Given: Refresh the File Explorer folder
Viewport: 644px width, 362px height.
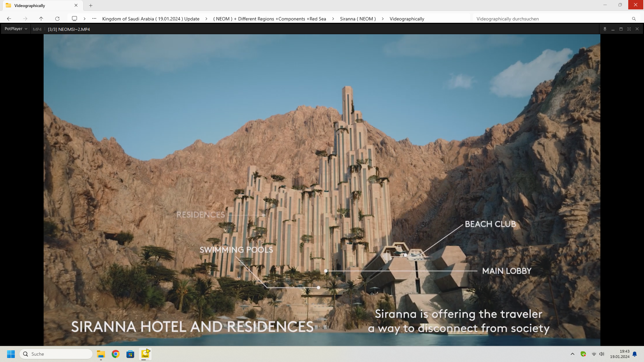Looking at the screenshot, I should (x=57, y=19).
